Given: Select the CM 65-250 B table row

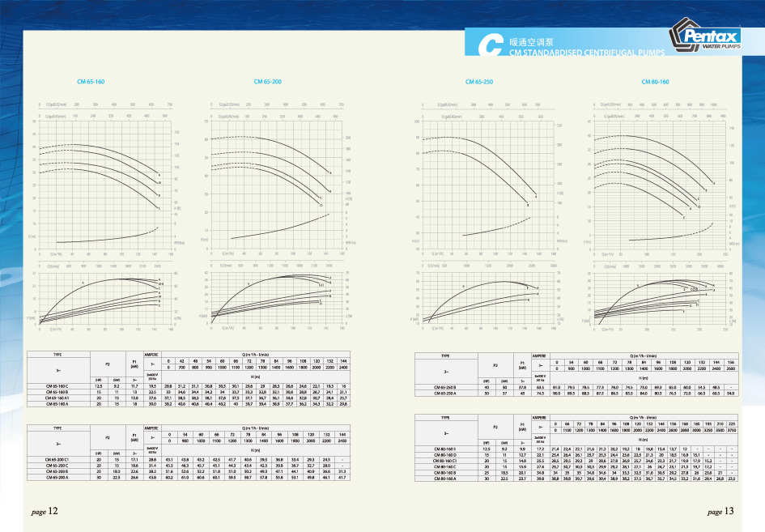Looking at the screenshot, I should click(x=444, y=387).
